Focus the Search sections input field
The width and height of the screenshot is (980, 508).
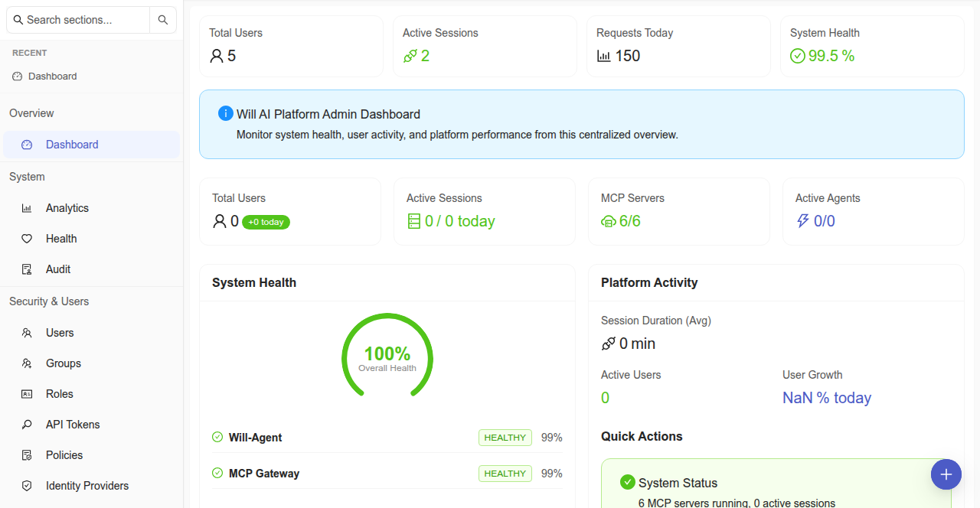(x=78, y=20)
